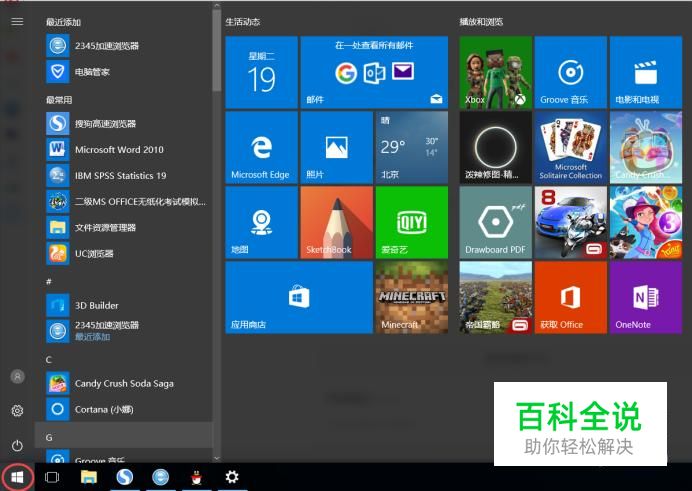Open the Microsoft Edge tile
This screenshot has height=491, width=692.
(261, 147)
